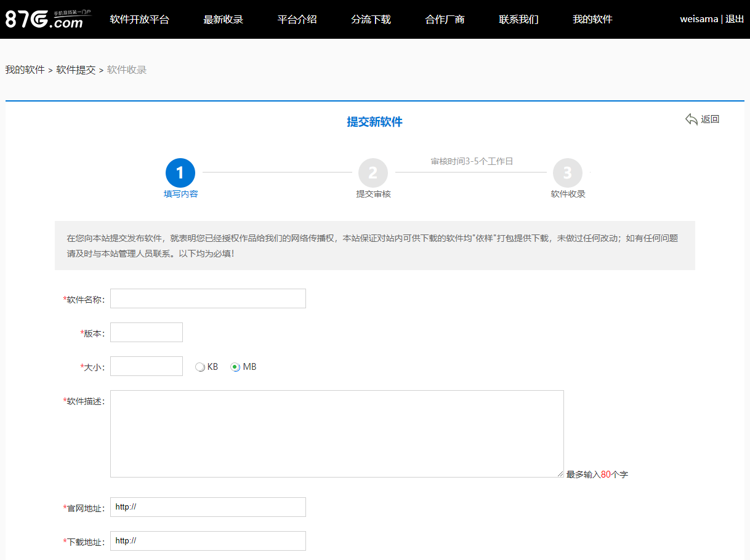Open 分流下载 from the top navigation
This screenshot has height=560, width=750.
click(371, 19)
